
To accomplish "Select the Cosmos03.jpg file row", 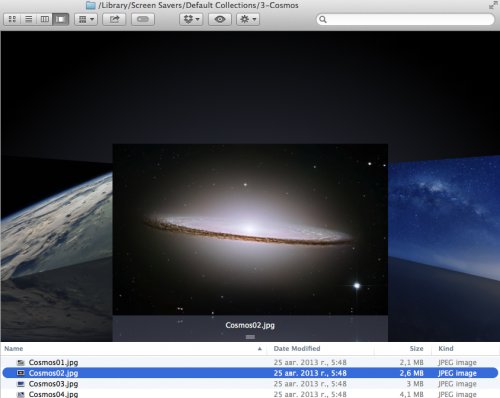I will pos(250,384).
